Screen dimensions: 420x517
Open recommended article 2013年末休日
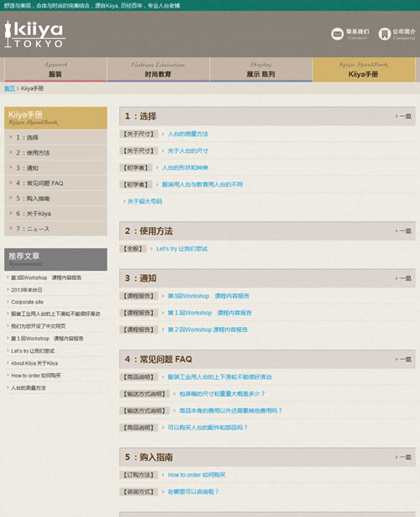(27, 290)
